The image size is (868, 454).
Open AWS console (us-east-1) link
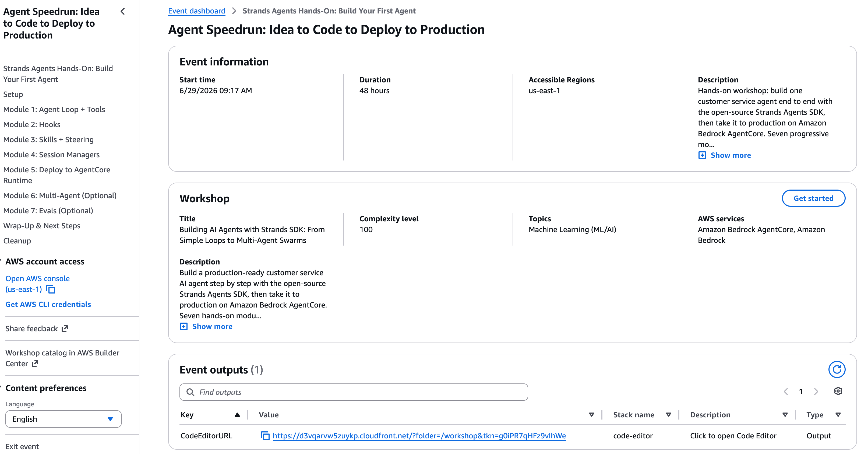pyautogui.click(x=37, y=284)
